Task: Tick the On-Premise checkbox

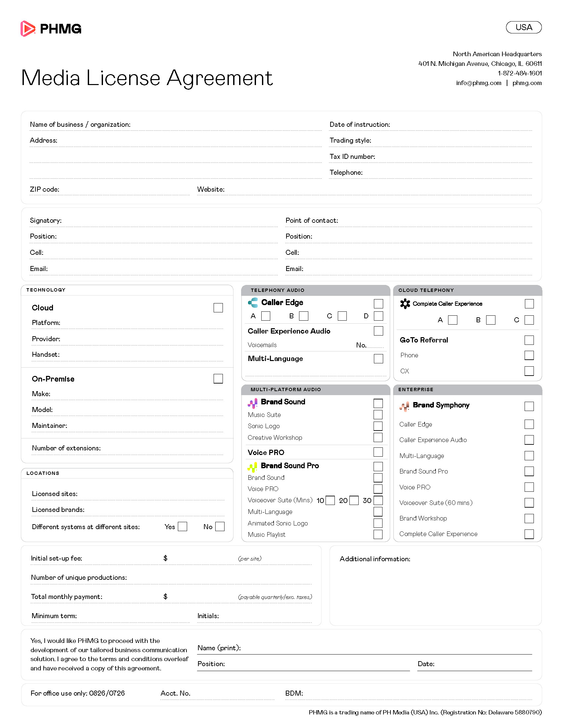Action: point(218,379)
